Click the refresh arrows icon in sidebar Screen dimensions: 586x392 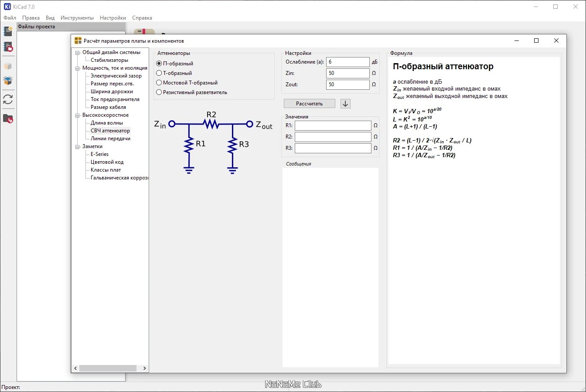pos(8,99)
